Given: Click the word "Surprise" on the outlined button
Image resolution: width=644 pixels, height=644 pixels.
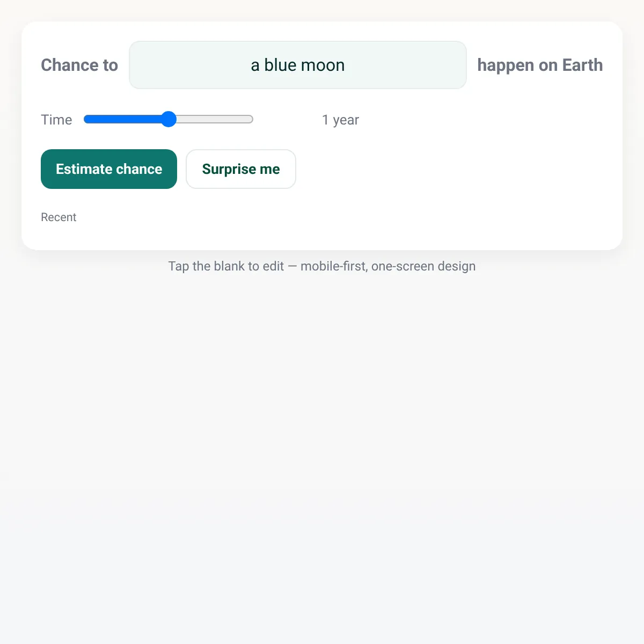Looking at the screenshot, I should (229, 169).
